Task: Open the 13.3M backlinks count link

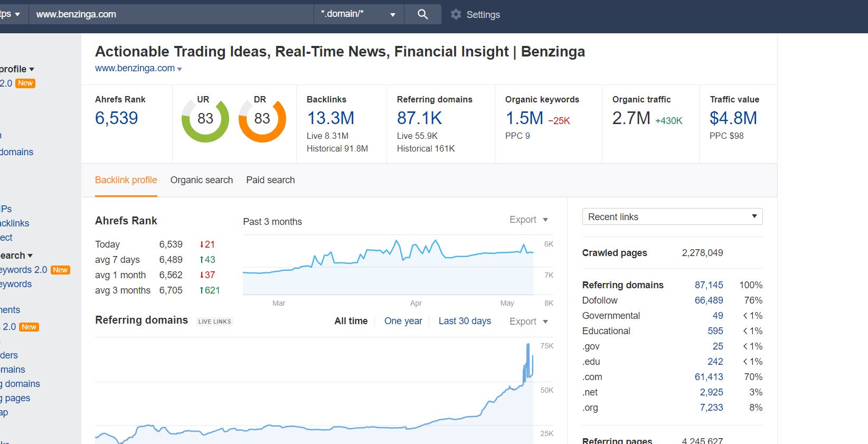Action: (x=331, y=118)
